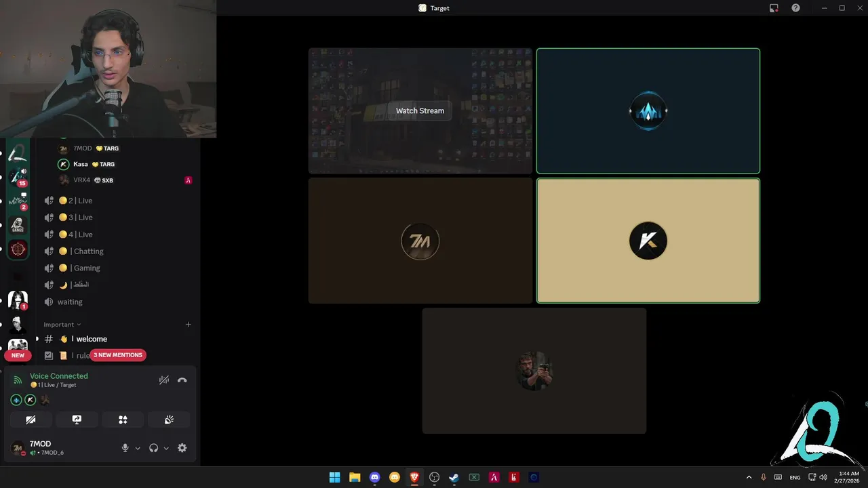This screenshot has width=868, height=488.
Task: Select the 7M avatar video tile
Action: (x=420, y=241)
